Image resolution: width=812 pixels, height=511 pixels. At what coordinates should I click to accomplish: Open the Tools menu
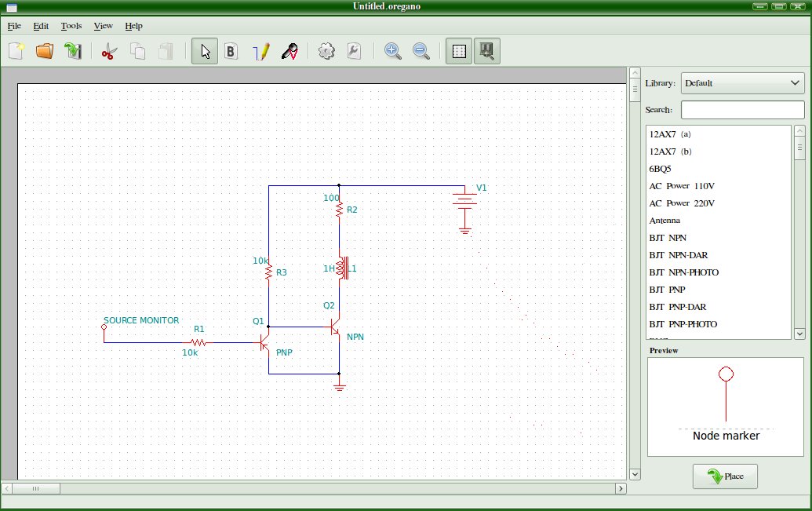(71, 26)
